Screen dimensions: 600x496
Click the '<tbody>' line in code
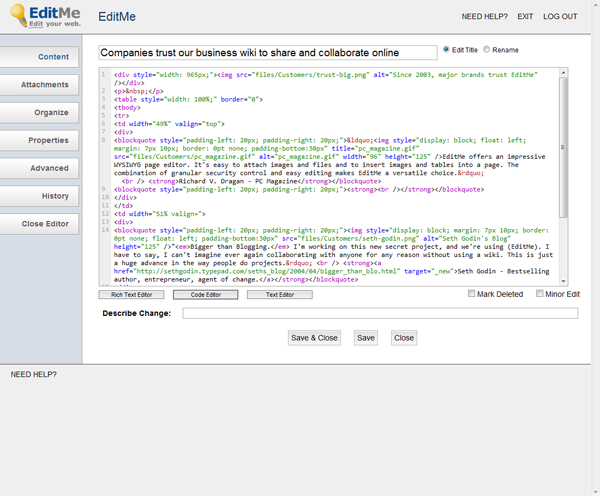pyautogui.click(x=127, y=108)
